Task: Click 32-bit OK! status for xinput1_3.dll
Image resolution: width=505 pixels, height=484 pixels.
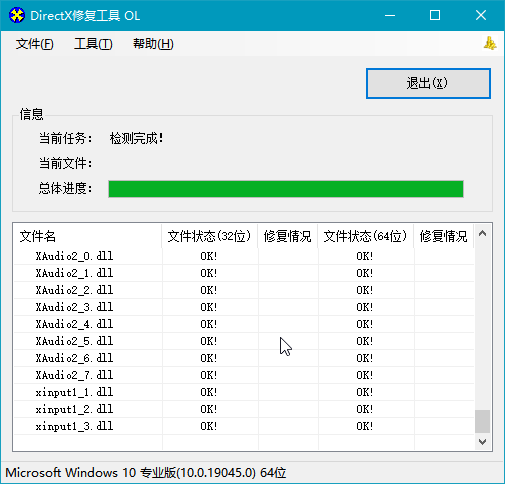Action: tap(209, 426)
